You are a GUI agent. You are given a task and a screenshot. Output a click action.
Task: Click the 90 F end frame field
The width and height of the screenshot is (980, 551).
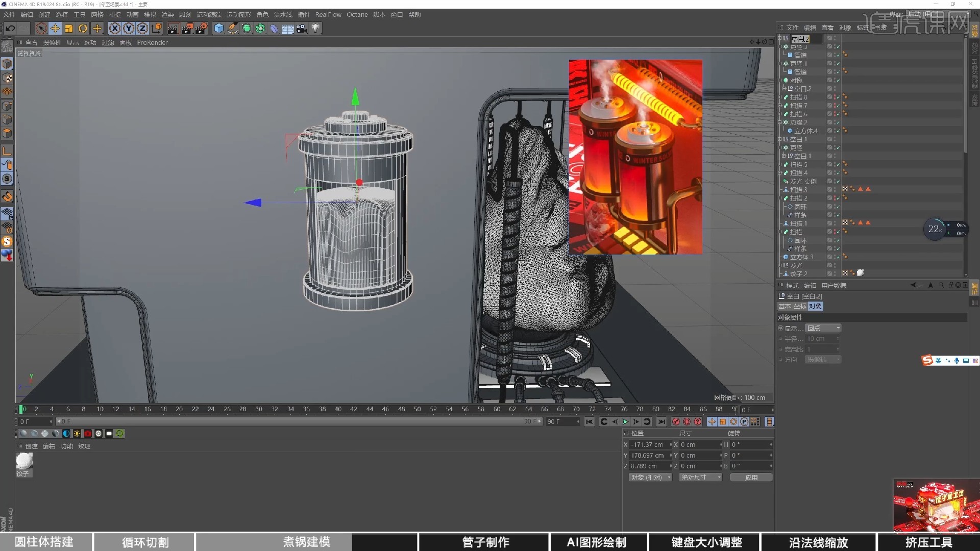click(562, 422)
